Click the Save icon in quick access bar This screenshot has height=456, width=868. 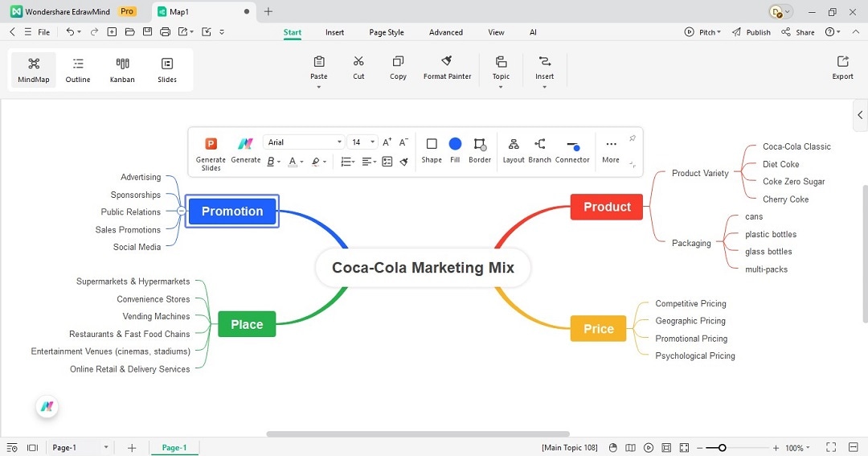tap(147, 32)
